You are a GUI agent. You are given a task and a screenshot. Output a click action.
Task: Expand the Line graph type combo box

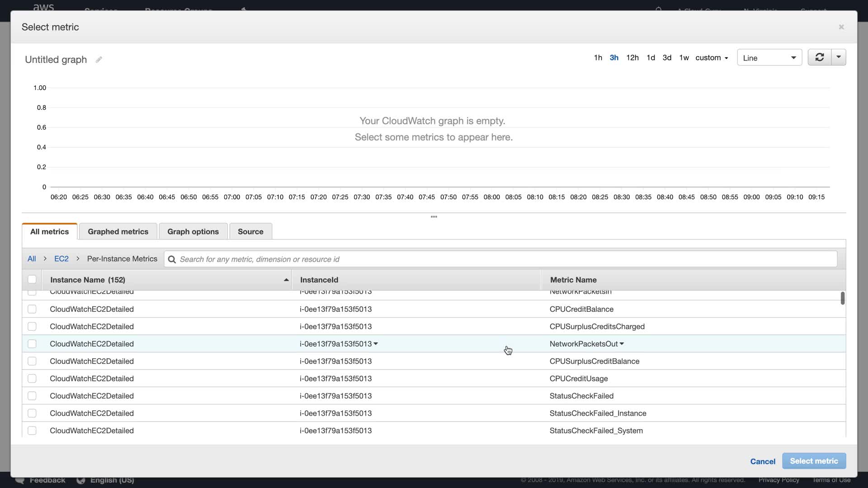pos(769,58)
